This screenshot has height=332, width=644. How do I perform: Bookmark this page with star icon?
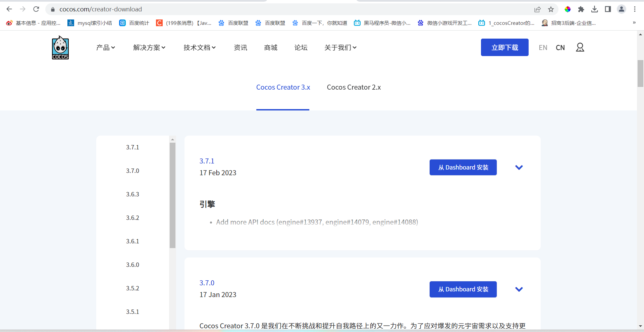(551, 9)
